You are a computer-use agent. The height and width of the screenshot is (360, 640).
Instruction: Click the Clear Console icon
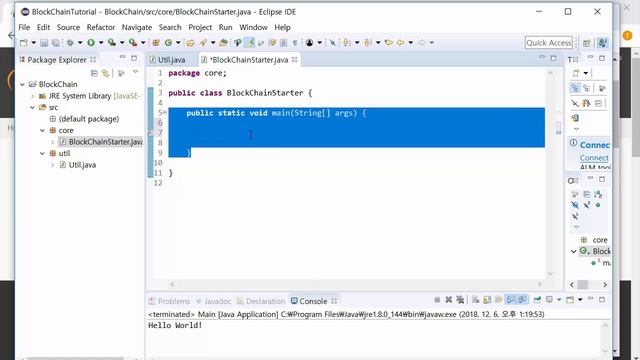click(476, 300)
